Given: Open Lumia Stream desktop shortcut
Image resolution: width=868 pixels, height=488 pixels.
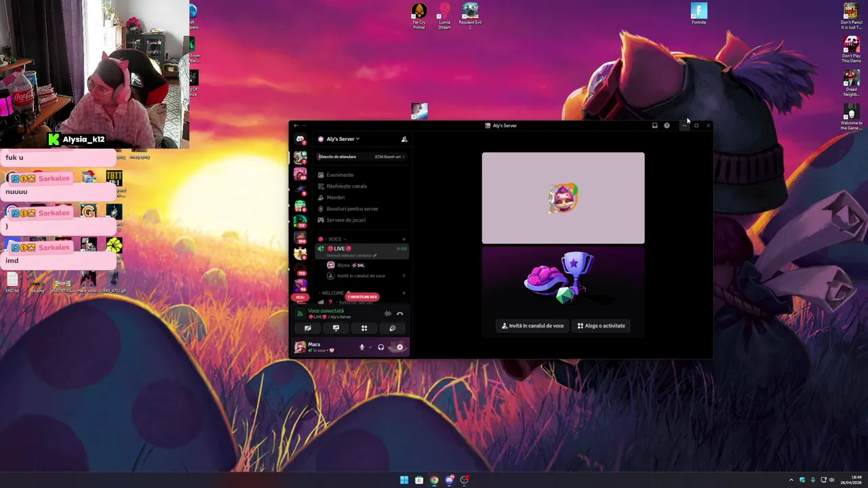Looking at the screenshot, I should point(444,16).
